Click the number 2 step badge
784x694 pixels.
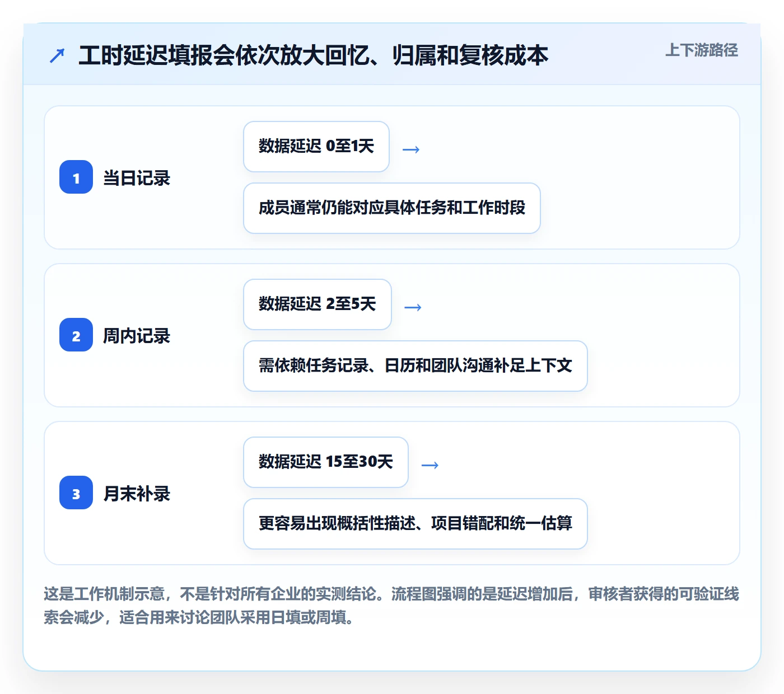click(x=76, y=335)
